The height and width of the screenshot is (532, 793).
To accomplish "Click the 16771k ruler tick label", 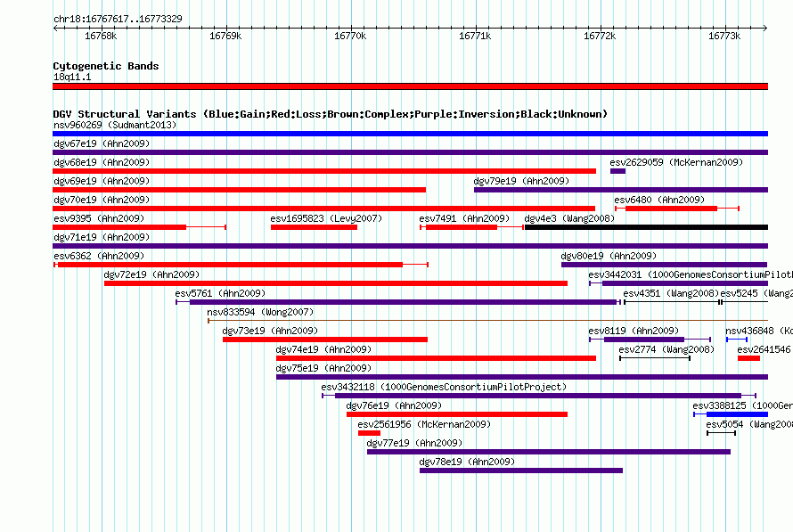I will [x=475, y=36].
